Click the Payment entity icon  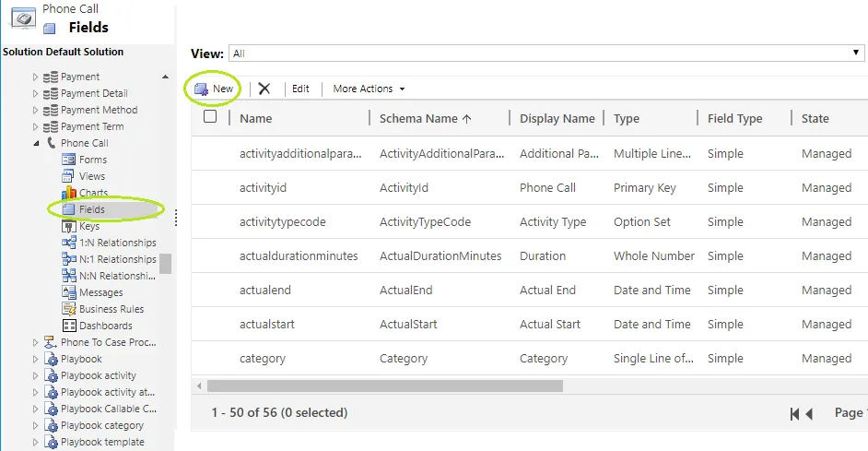[51, 77]
